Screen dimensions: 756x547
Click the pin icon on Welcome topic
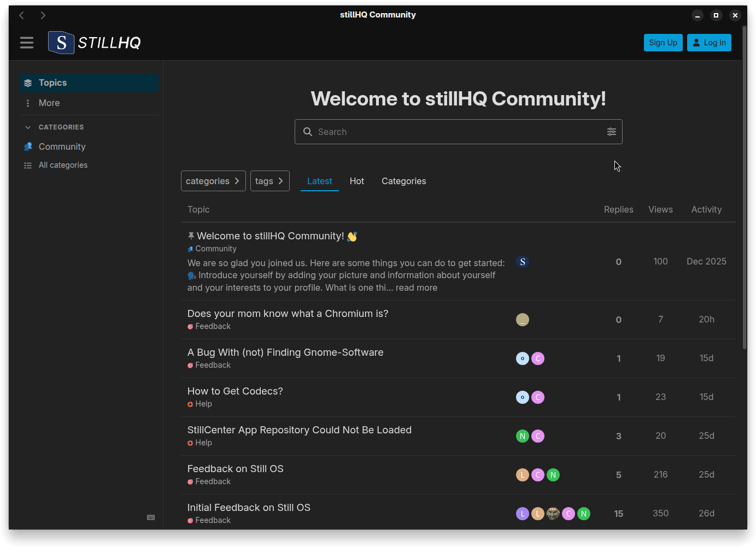191,236
